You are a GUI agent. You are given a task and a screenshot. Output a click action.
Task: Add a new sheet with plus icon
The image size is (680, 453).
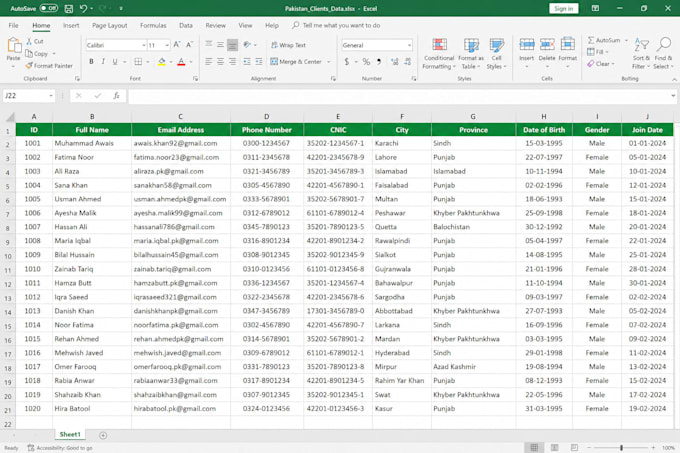pos(103,435)
